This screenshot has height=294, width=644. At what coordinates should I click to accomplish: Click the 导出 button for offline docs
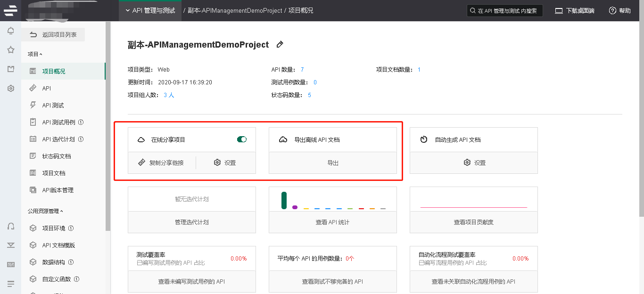point(333,163)
